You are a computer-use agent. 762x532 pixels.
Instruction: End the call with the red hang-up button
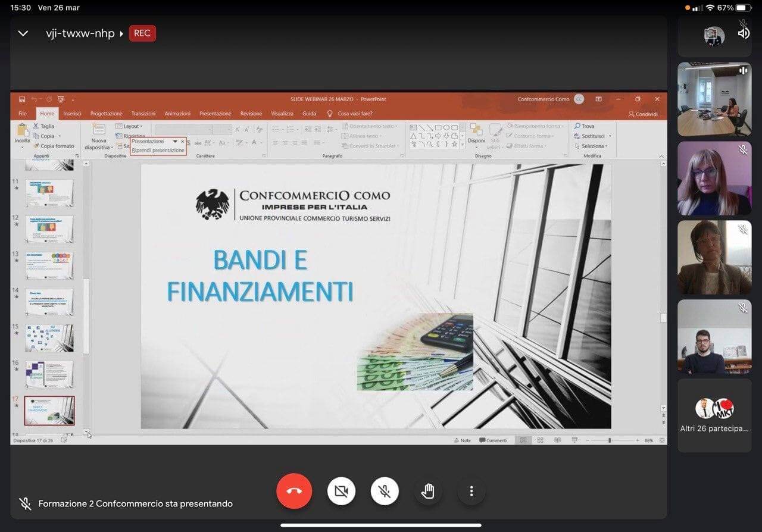pyautogui.click(x=294, y=491)
